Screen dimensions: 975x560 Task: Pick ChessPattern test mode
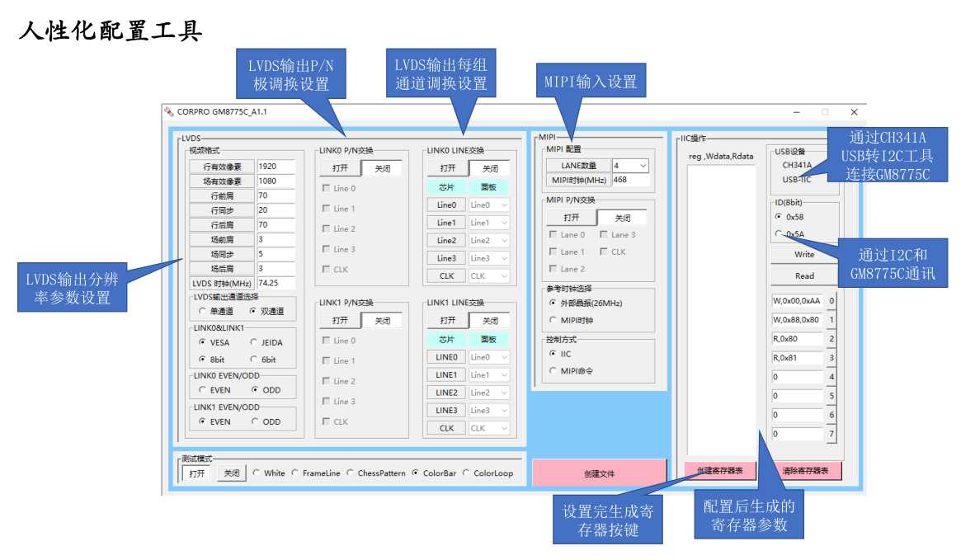tap(351, 473)
